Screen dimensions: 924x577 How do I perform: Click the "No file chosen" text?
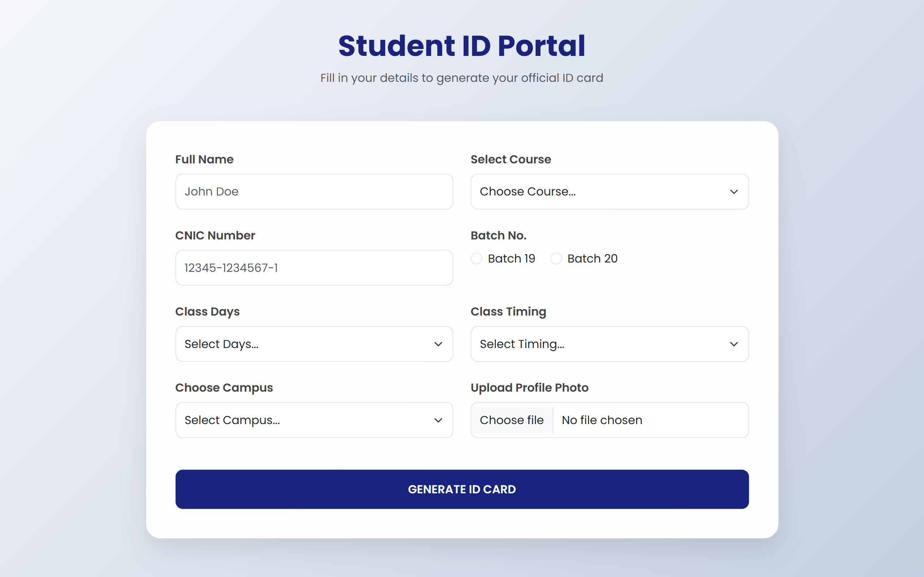[602, 420]
